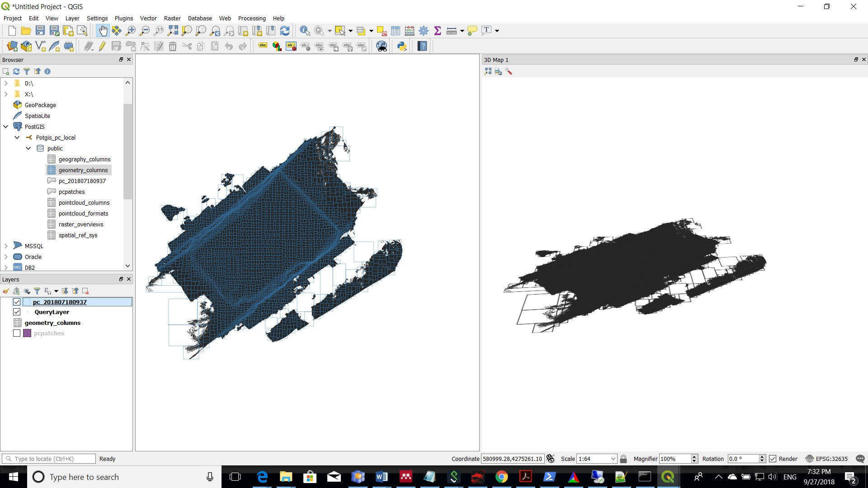Open the Vector menu
The image size is (868, 488).
tap(148, 18)
